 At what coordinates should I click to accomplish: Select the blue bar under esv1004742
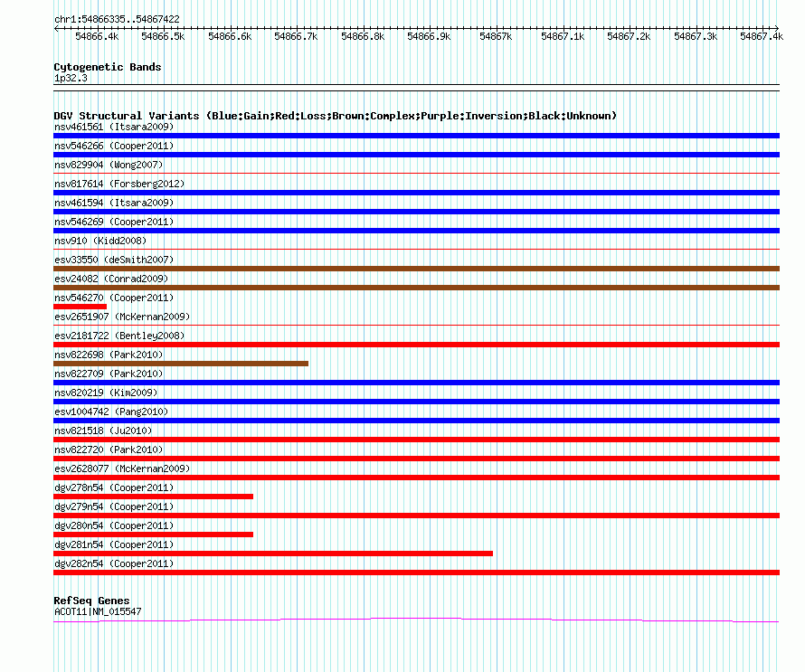[x=416, y=421]
